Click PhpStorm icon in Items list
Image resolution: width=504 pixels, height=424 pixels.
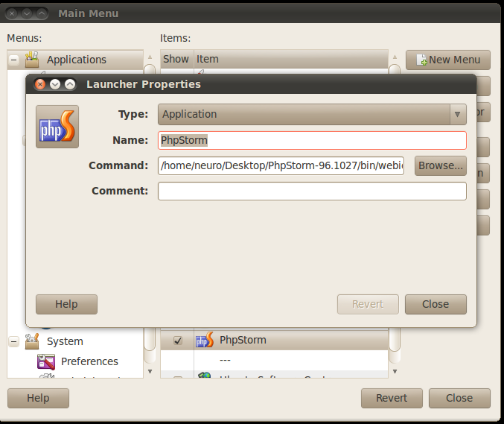coord(205,340)
